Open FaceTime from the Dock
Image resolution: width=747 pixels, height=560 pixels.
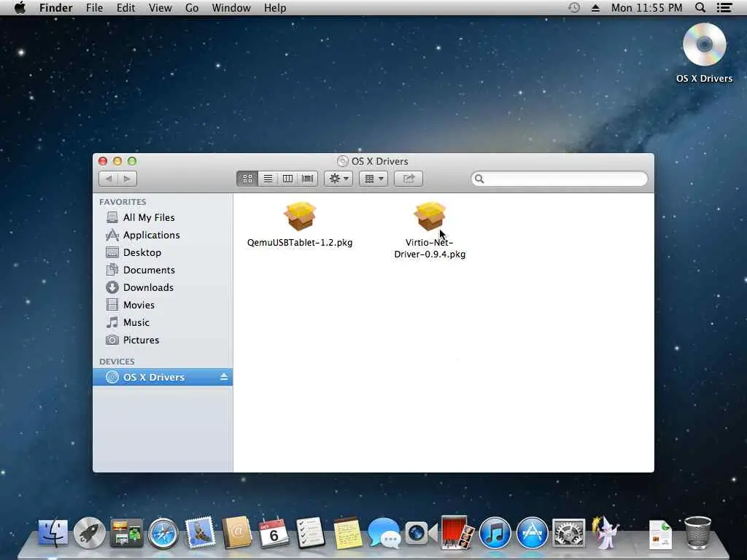coord(421,532)
